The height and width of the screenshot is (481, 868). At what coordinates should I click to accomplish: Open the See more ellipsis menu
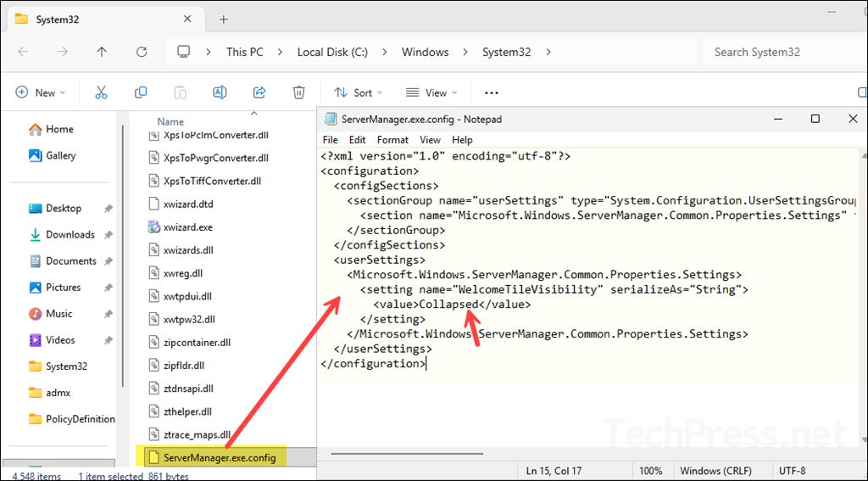[x=492, y=92]
